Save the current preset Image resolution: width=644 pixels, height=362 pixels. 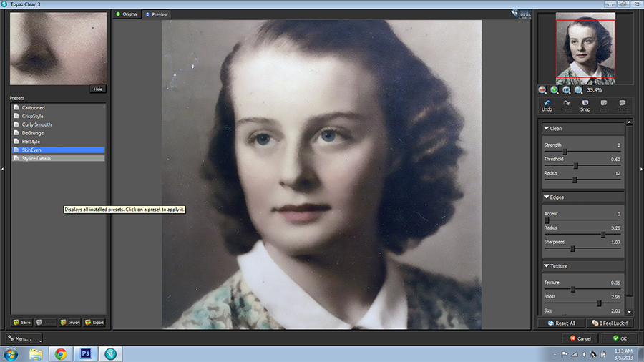pyautogui.click(x=22, y=322)
